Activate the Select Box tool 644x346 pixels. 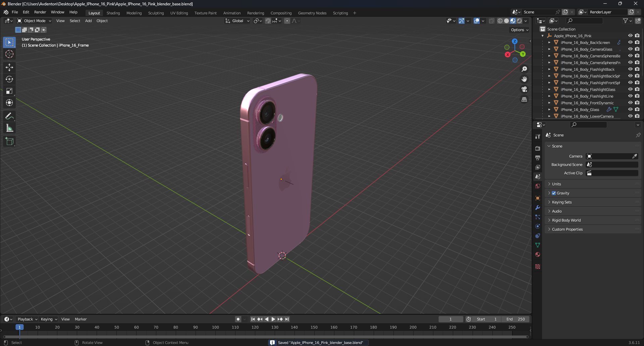[9, 42]
